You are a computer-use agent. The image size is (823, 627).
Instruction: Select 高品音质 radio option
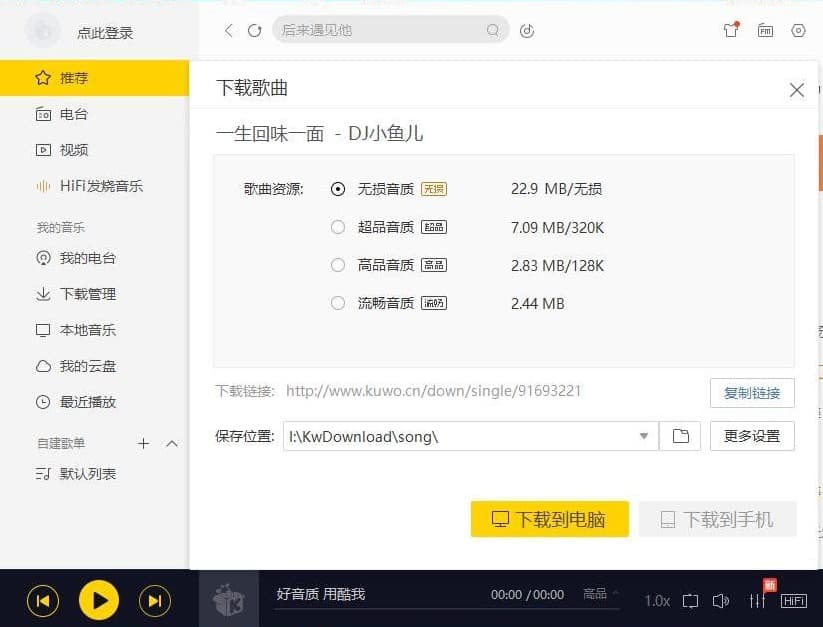pos(338,265)
